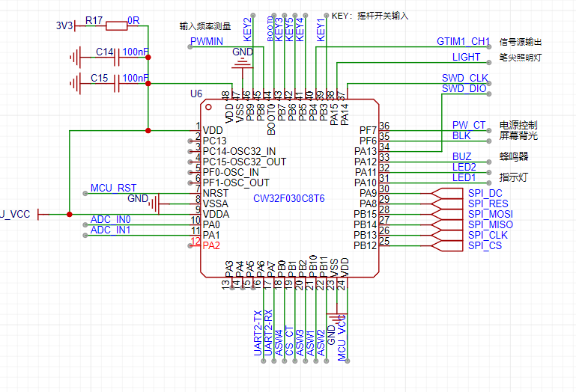Select the MCU_VCC net label at bottom
Image resolution: width=576 pixels, height=392 pixels.
342,337
